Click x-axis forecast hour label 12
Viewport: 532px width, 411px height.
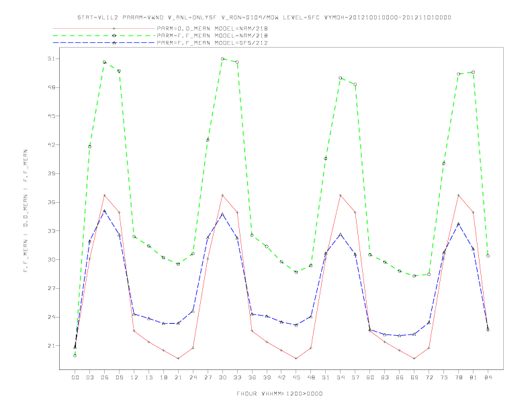click(134, 377)
